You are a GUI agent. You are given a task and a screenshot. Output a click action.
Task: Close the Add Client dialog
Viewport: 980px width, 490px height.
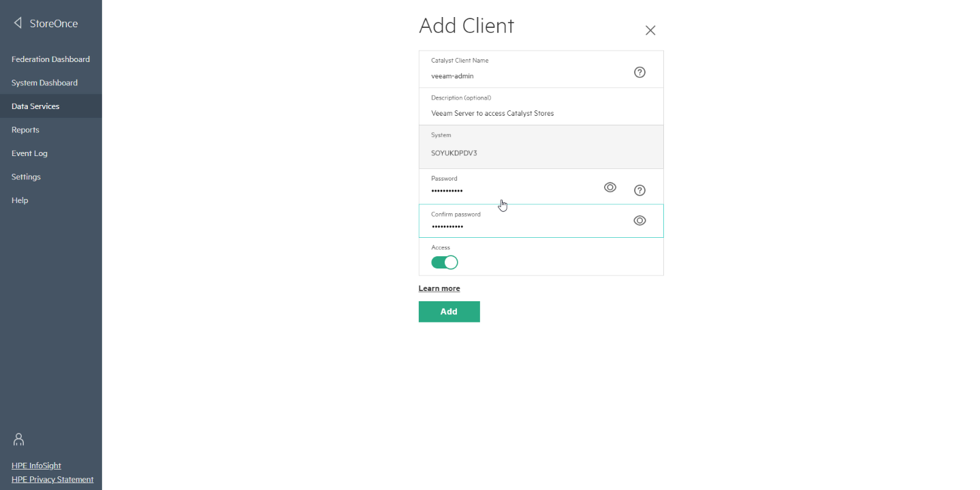pos(650,30)
